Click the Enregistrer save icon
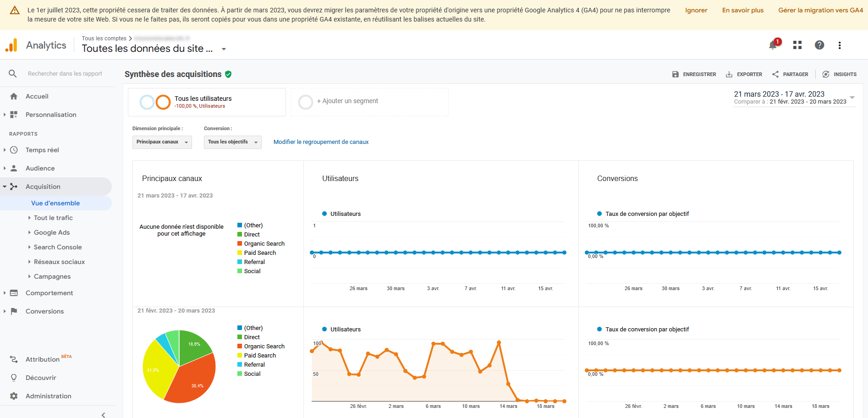 click(676, 74)
